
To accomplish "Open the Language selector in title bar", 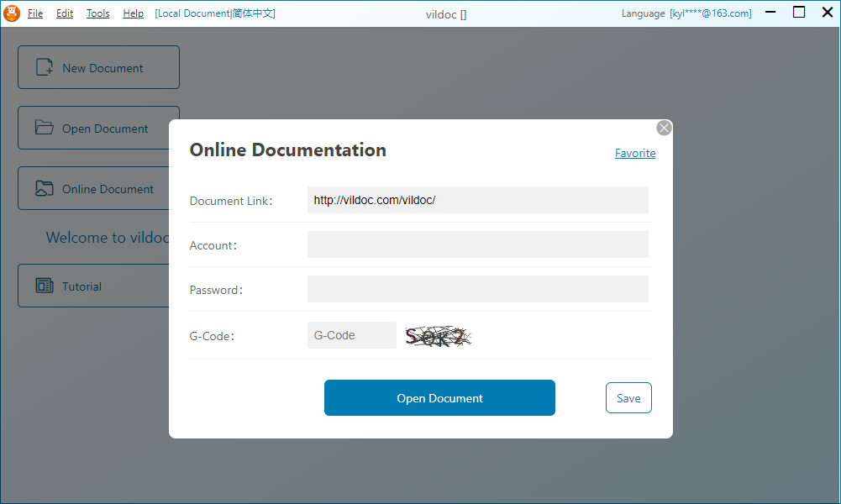I will (643, 13).
